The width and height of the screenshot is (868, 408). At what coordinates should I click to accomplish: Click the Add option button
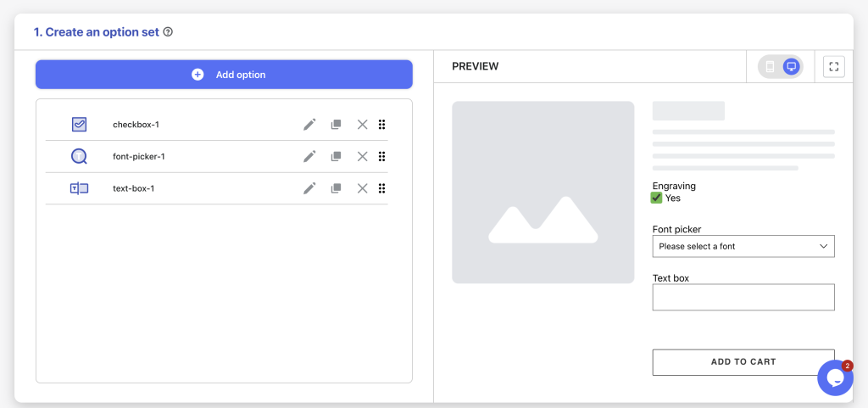224,74
